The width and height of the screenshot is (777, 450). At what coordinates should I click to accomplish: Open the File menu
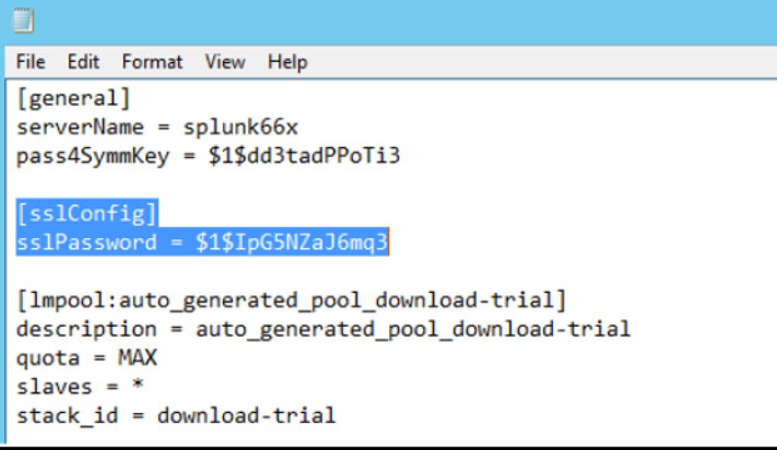click(x=31, y=62)
